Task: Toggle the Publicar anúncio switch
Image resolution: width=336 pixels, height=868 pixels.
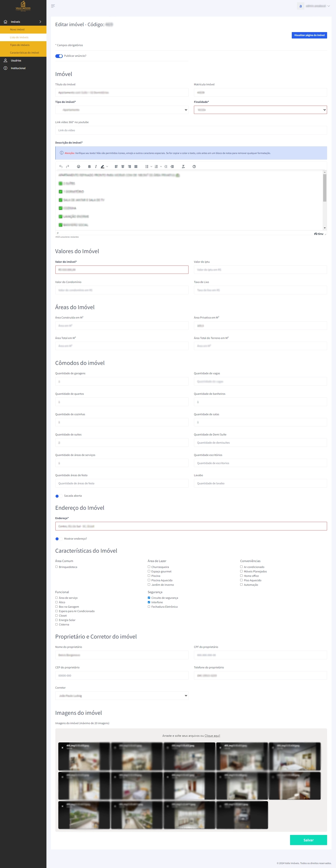Action: pos(59,56)
